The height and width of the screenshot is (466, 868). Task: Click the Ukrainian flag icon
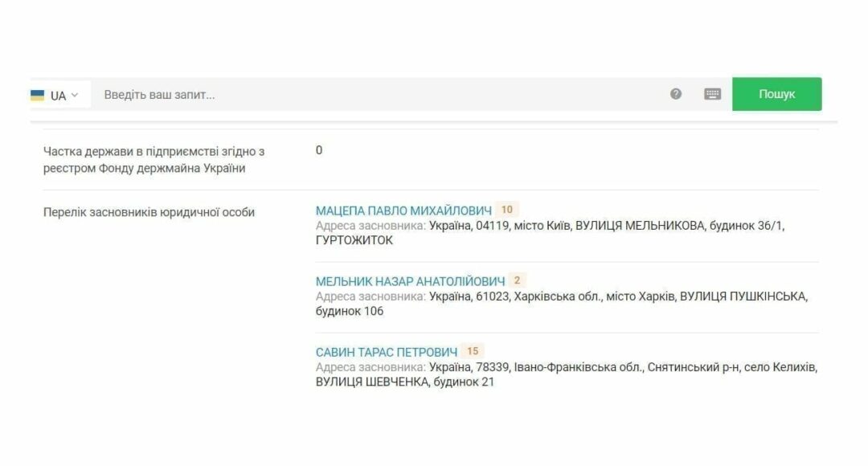(x=37, y=95)
